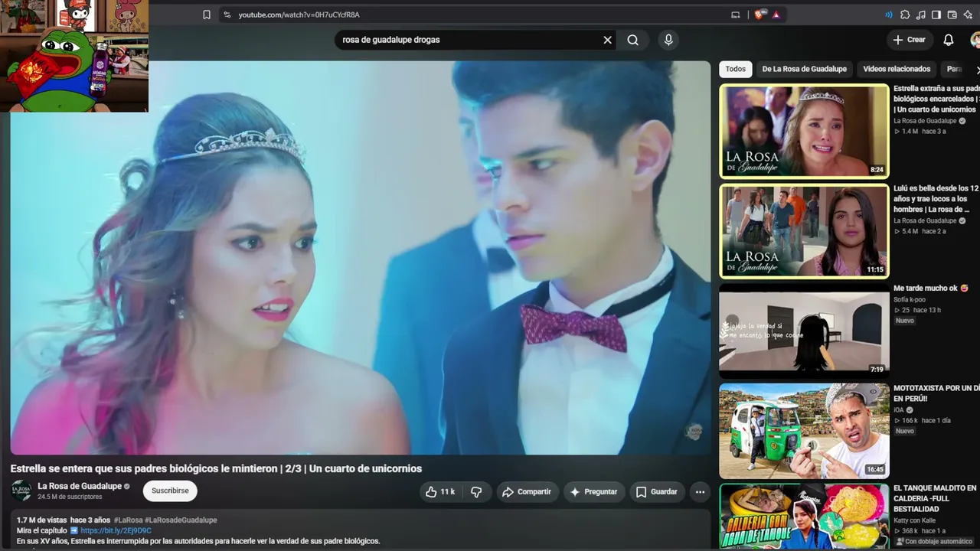980x551 pixels.
Task: Open the La Rosa de Guadalupe channel name
Action: [x=80, y=486]
